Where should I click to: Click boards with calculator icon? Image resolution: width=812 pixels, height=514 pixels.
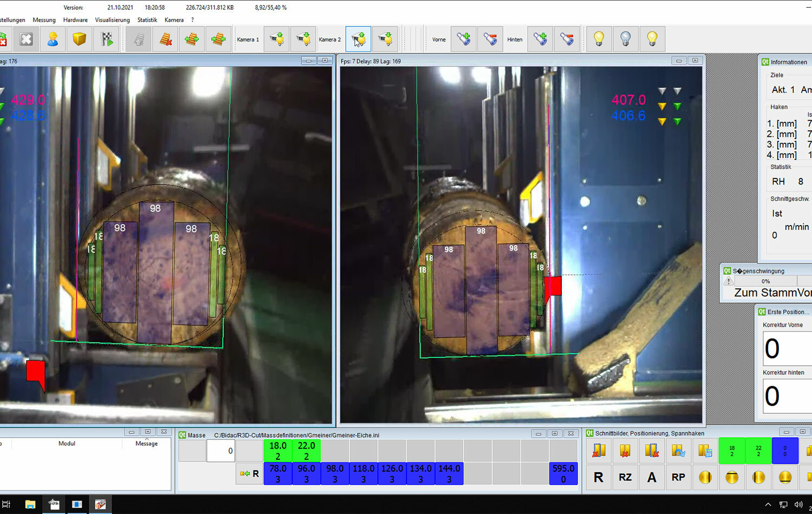[x=705, y=451]
